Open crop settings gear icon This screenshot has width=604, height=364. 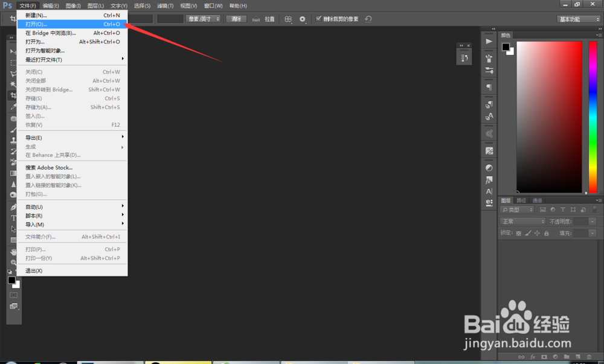(303, 19)
